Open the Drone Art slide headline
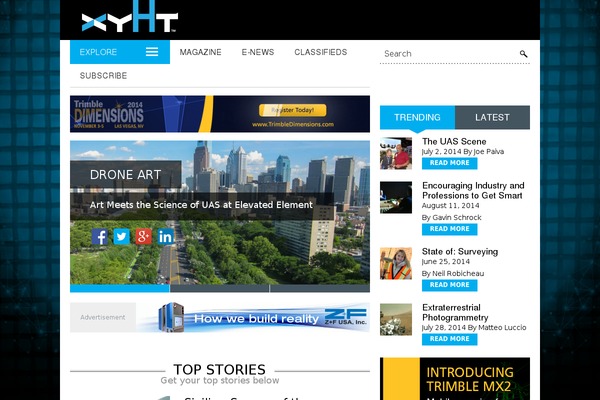This screenshot has height=400, width=600. point(126,175)
